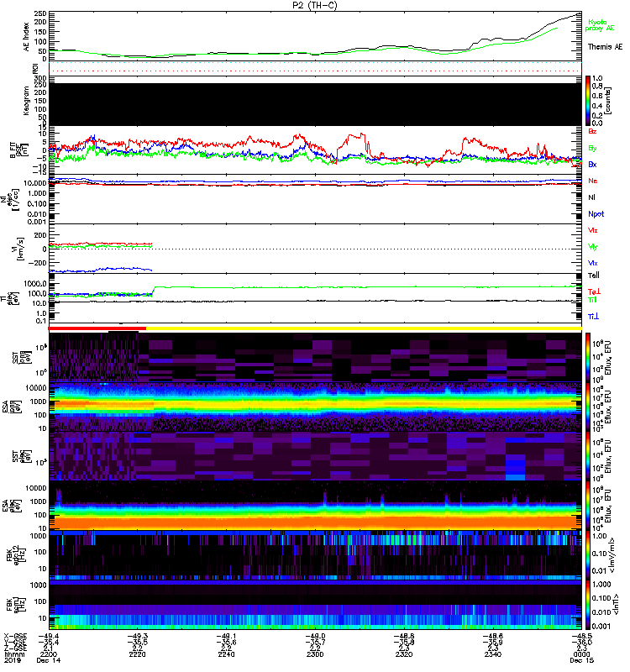Select the "Themis AE" legend label

click(x=605, y=46)
